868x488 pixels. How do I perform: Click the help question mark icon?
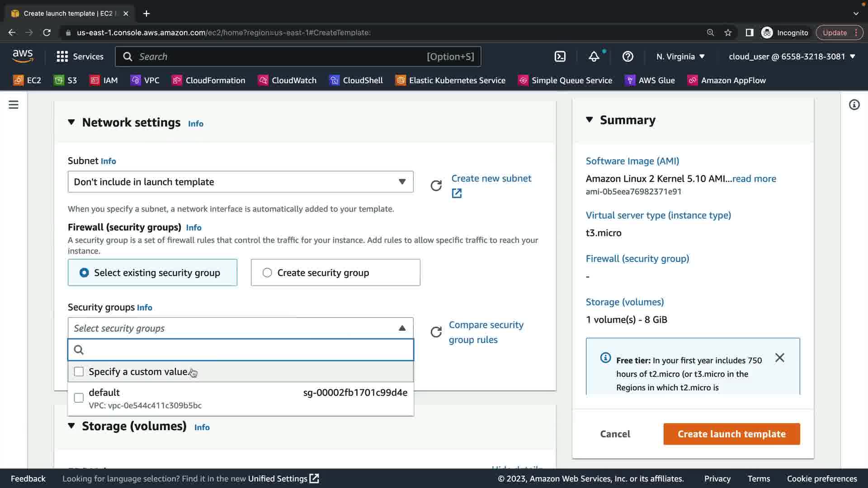pos(627,56)
